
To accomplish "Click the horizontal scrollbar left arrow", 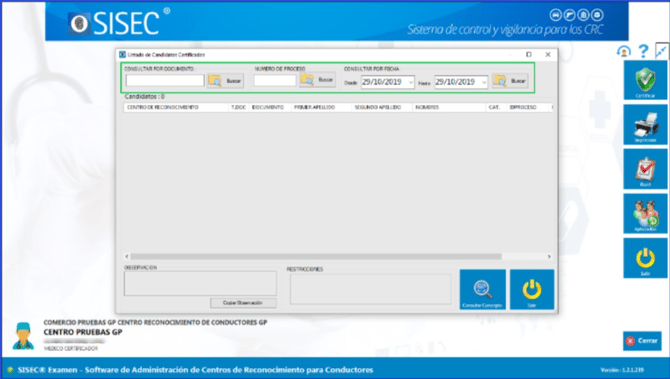I will pyautogui.click(x=127, y=256).
